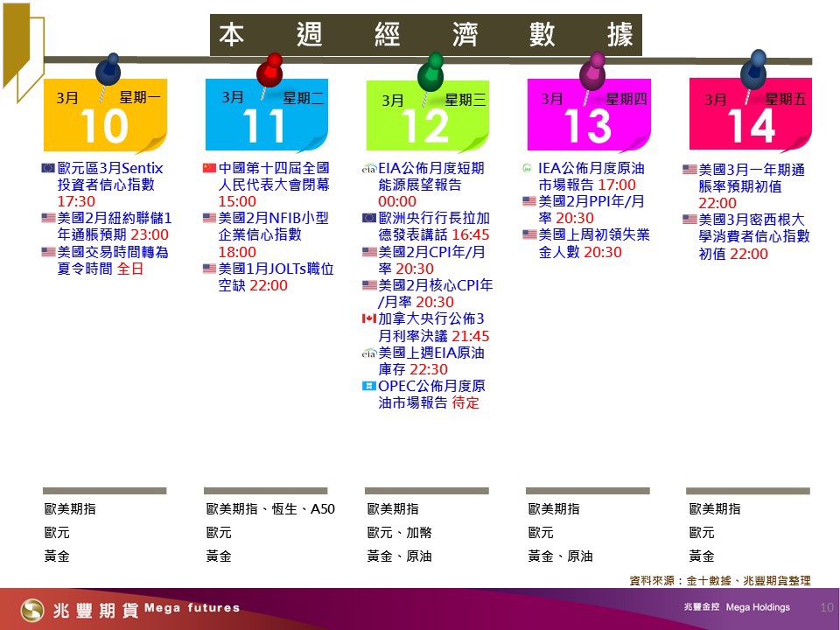
Task: Click the OPEC icon beside OPEC公佈月度原油
Action: coord(369,386)
